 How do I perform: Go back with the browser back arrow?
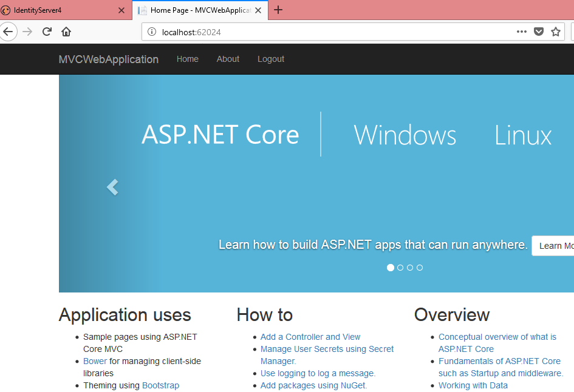click(x=8, y=32)
